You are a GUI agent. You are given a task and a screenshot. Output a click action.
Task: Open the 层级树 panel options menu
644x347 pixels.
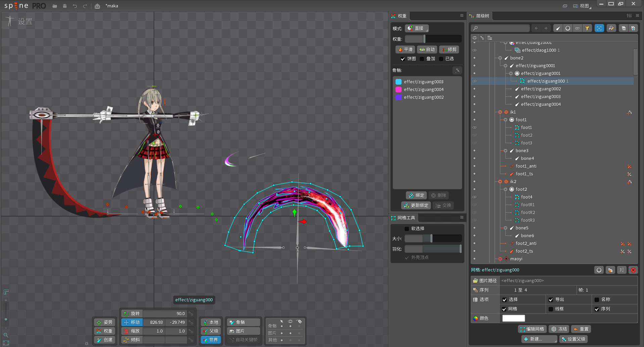click(638, 16)
